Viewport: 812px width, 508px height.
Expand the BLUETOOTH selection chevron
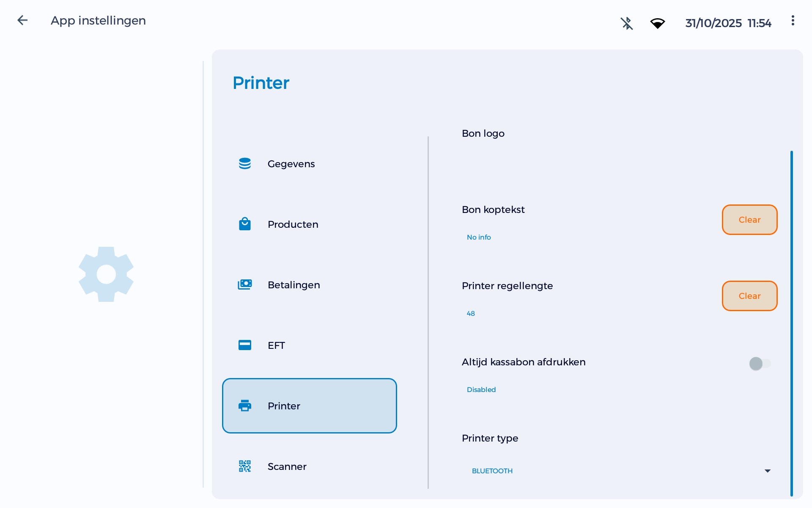point(767,470)
